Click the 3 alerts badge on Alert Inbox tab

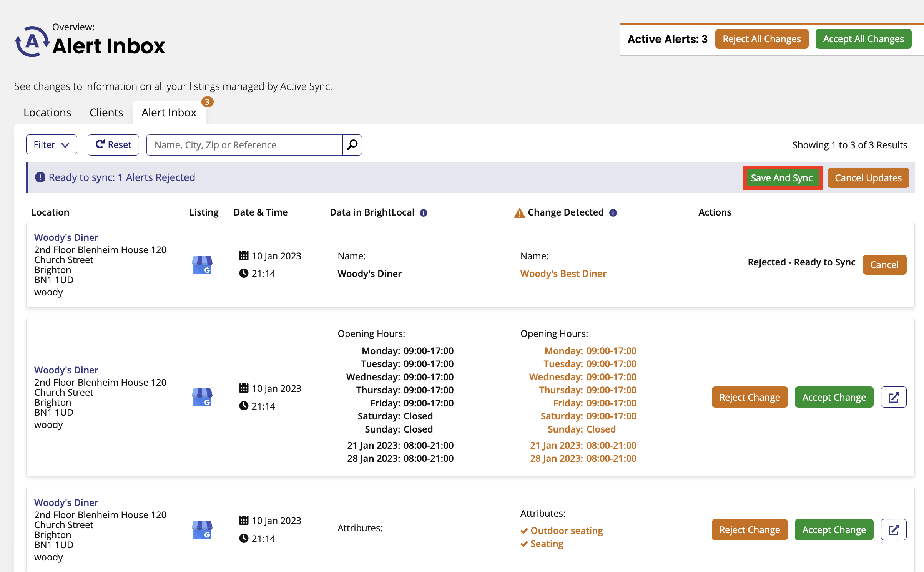click(x=207, y=102)
